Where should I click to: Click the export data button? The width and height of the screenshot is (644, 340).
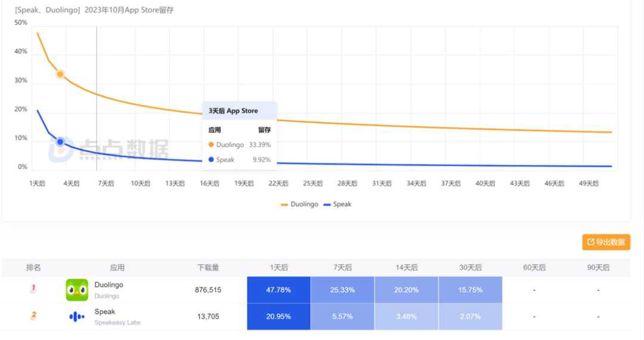(606, 242)
